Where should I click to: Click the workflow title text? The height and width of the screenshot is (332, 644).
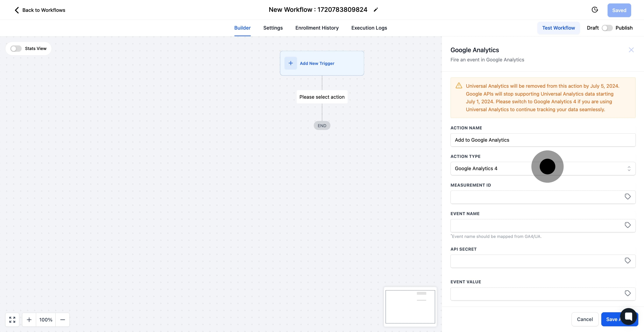[318, 9]
